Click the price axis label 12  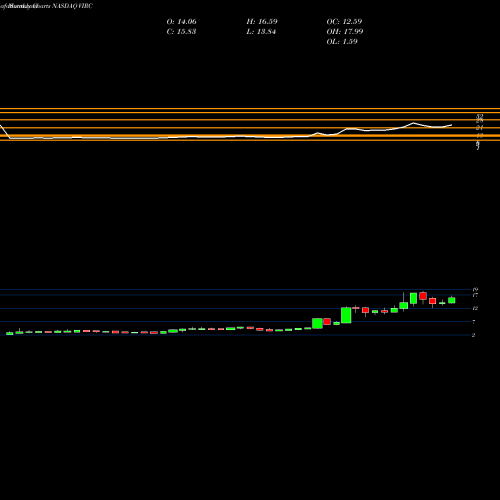[475, 308]
